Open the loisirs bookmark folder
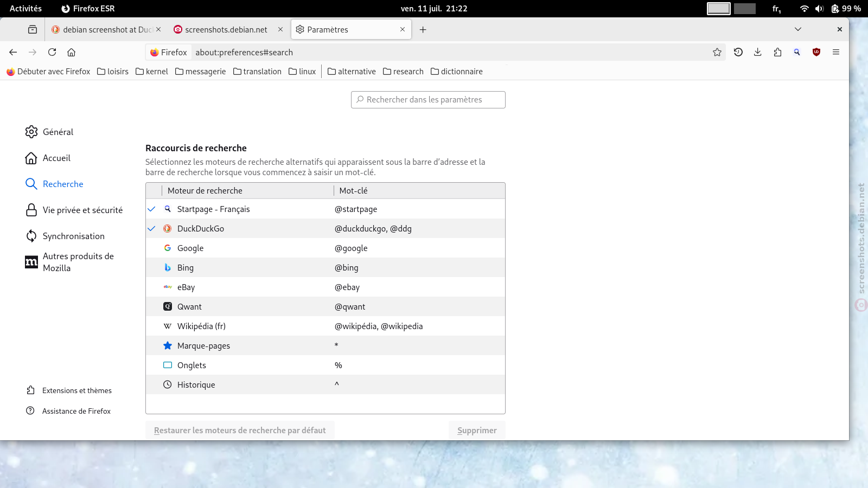The height and width of the screenshot is (488, 868). coord(113,72)
